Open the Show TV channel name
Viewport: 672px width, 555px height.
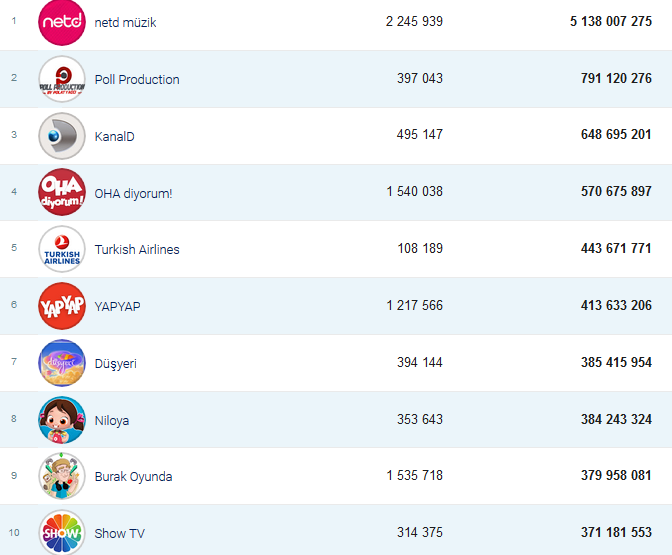[x=119, y=533]
